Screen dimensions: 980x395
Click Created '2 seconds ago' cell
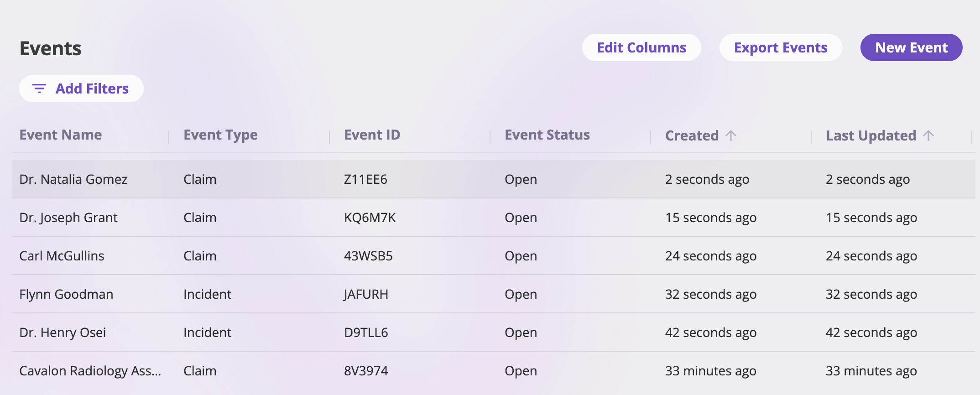point(707,180)
